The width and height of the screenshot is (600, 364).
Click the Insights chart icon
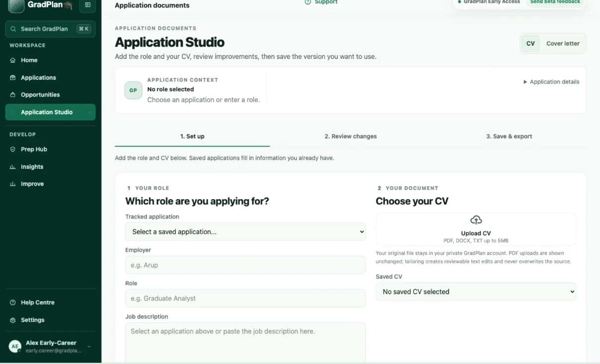pos(13,167)
